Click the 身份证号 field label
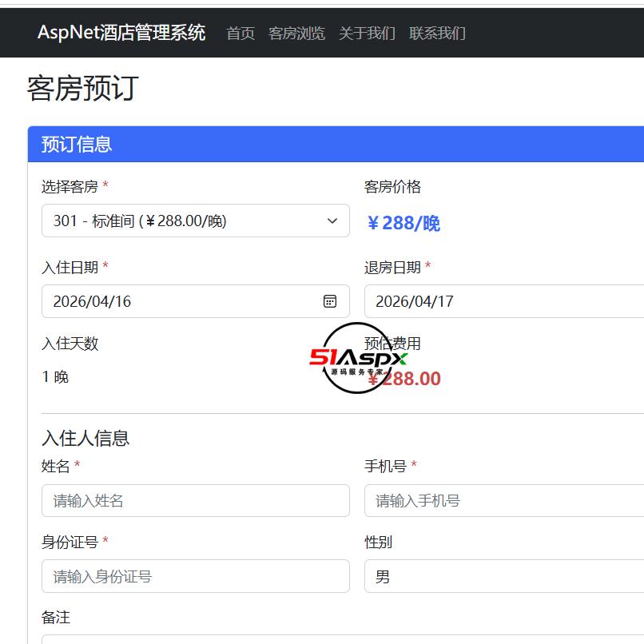This screenshot has width=644, height=644. (70, 543)
